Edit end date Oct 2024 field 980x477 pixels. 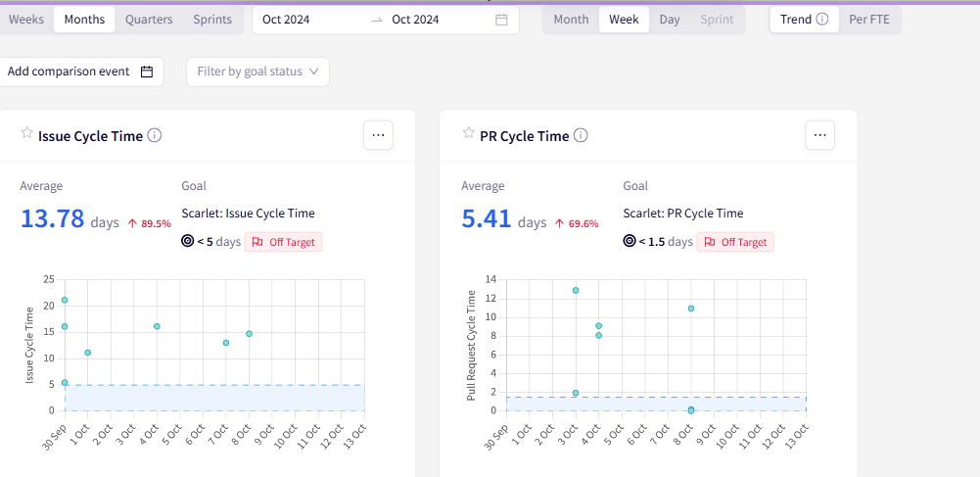click(415, 20)
